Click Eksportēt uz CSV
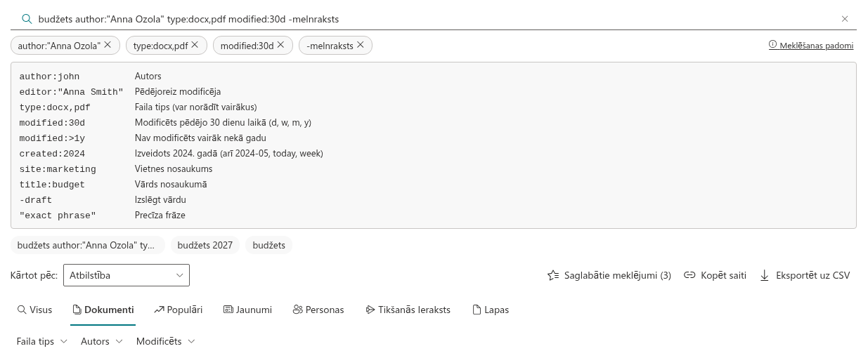This screenshot has height=358, width=868. (805, 275)
